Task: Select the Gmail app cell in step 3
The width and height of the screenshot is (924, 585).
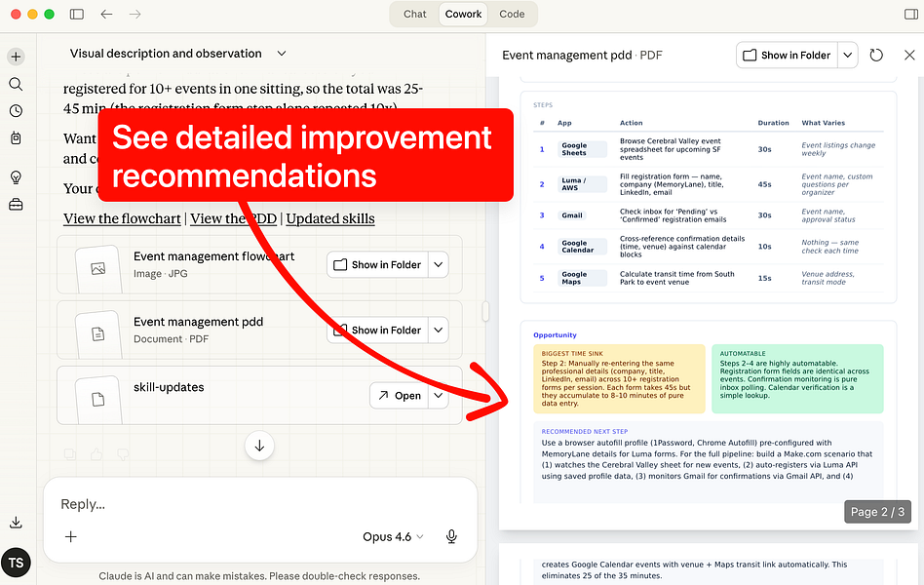Action: click(572, 215)
